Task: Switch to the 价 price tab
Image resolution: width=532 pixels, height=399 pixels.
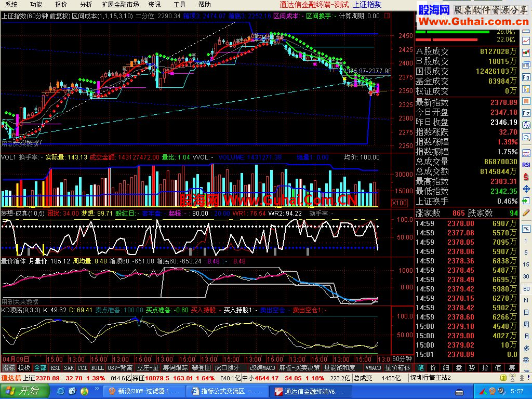Action: tap(433, 368)
